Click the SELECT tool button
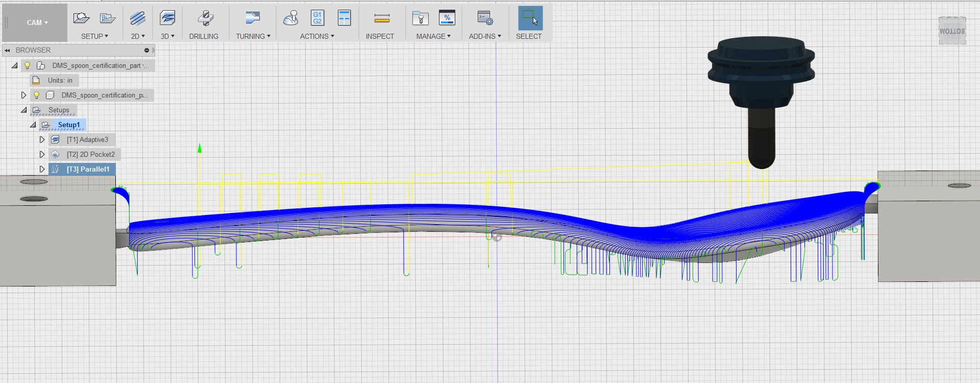 point(530,19)
